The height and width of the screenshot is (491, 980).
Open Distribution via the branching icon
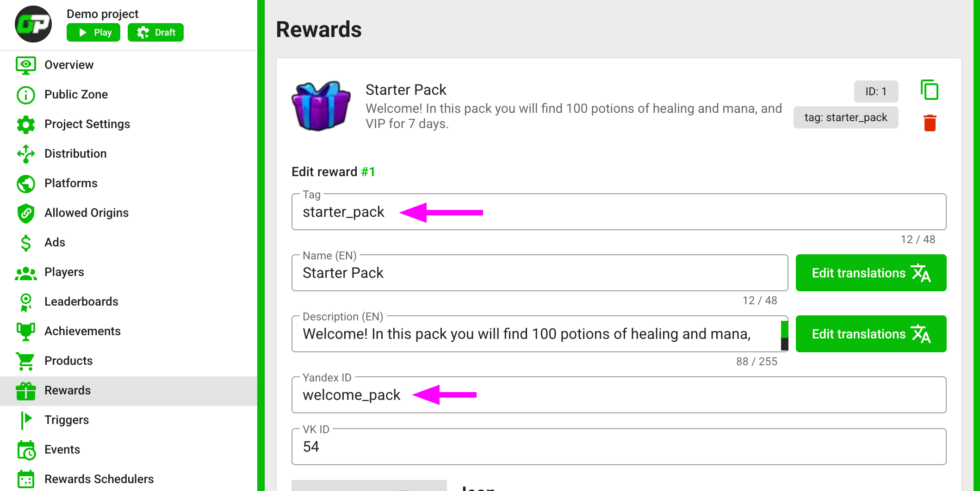[26, 153]
